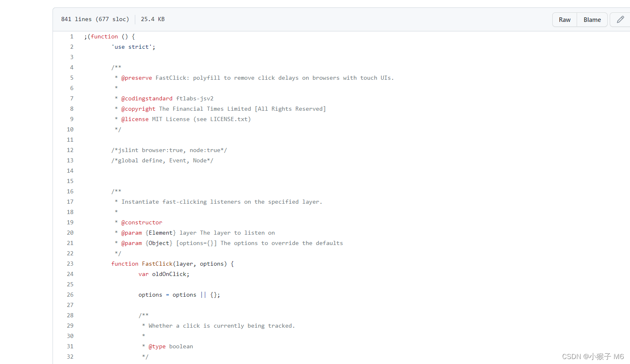Image resolution: width=630 pixels, height=364 pixels.
Task: Select line number 12
Action: point(70,150)
